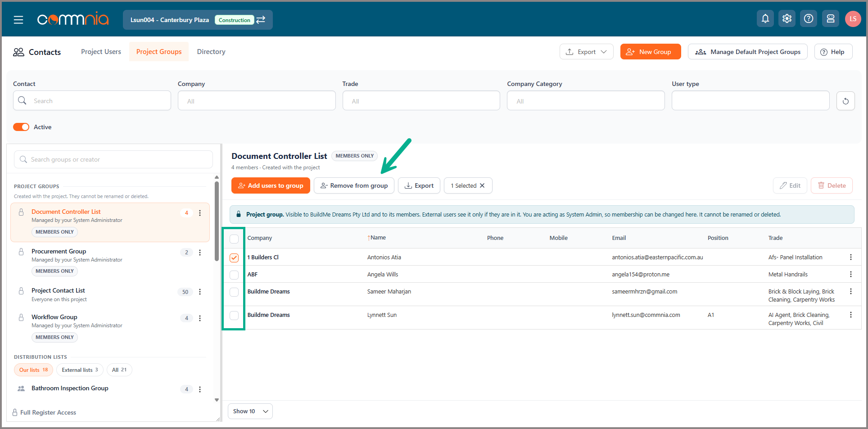868x429 pixels.
Task: Reset filters with the refresh icon
Action: click(x=845, y=101)
